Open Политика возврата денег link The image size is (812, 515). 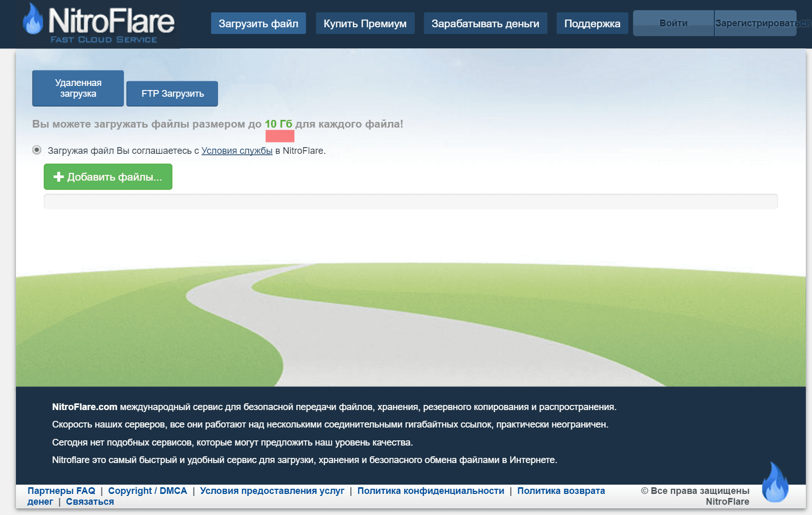click(x=561, y=491)
